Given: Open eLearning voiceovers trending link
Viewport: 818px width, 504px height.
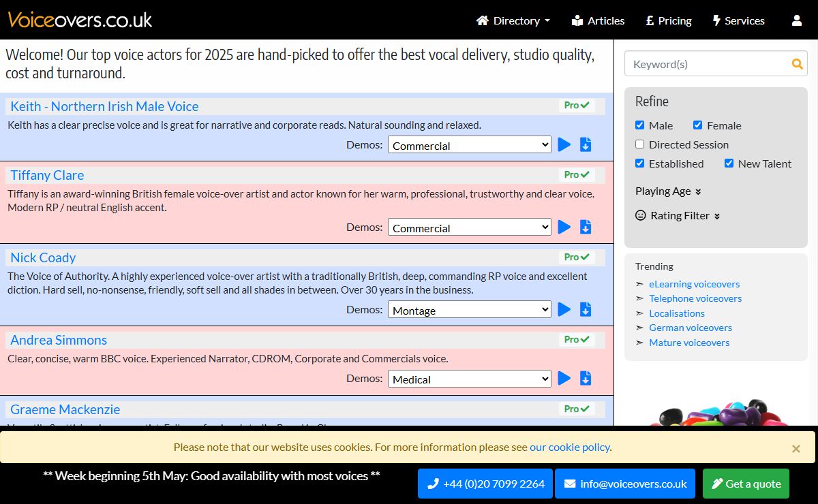Looking at the screenshot, I should pos(694,284).
